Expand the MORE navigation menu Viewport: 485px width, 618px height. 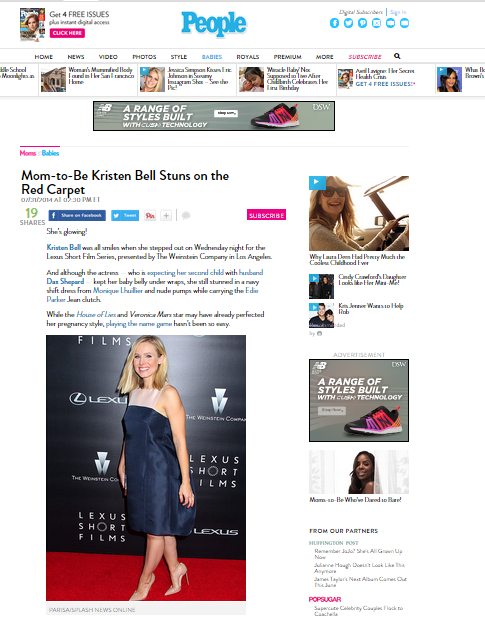point(325,57)
